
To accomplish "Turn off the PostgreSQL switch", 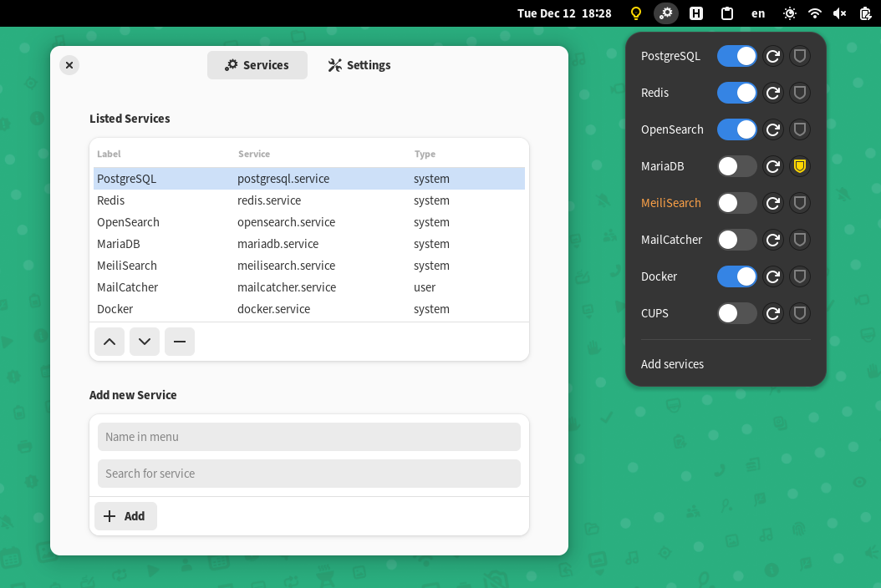I will [x=737, y=56].
